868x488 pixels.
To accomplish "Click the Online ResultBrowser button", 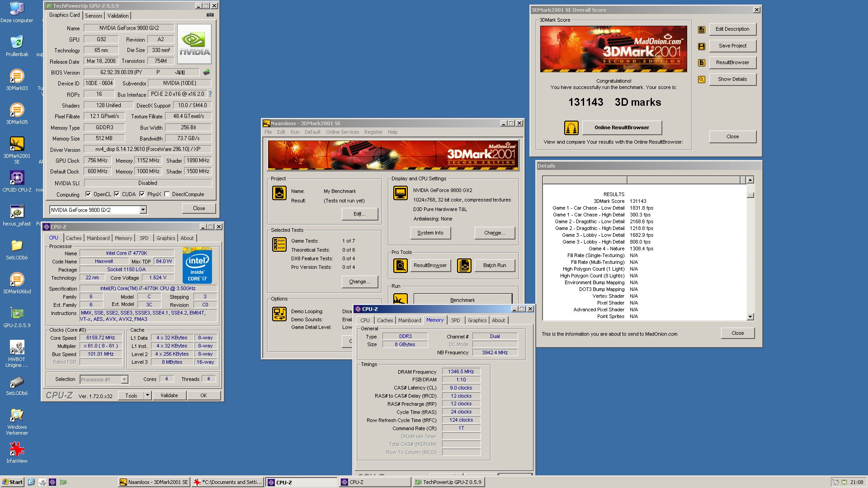I will point(622,127).
